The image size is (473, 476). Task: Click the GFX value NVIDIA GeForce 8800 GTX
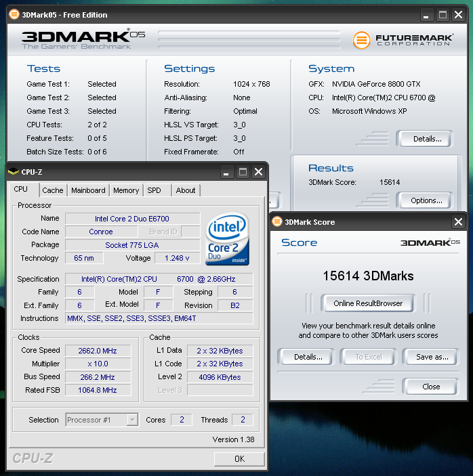click(x=376, y=84)
